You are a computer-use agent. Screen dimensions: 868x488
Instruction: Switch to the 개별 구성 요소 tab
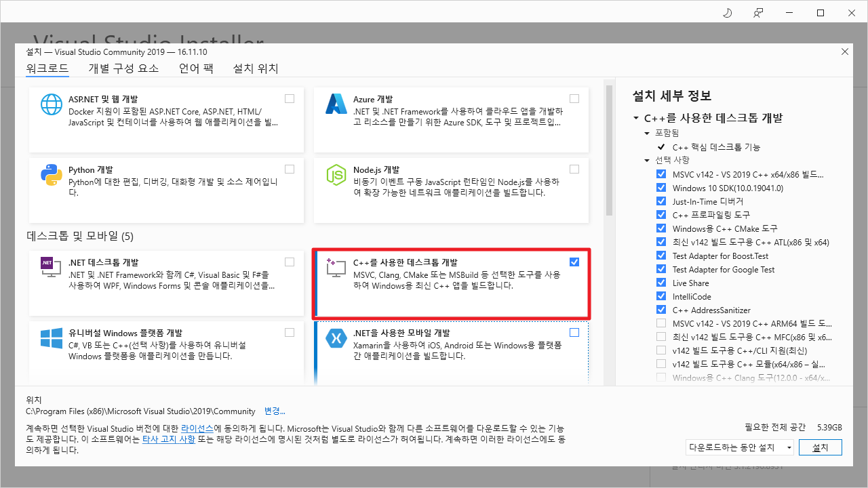pyautogui.click(x=123, y=68)
